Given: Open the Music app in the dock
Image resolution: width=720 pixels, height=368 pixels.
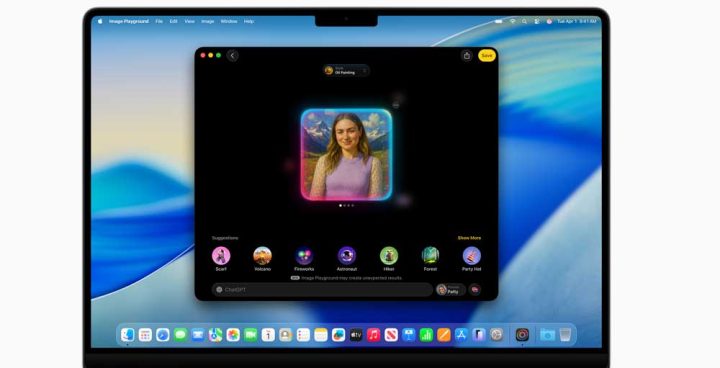Looking at the screenshot, I should click(373, 334).
